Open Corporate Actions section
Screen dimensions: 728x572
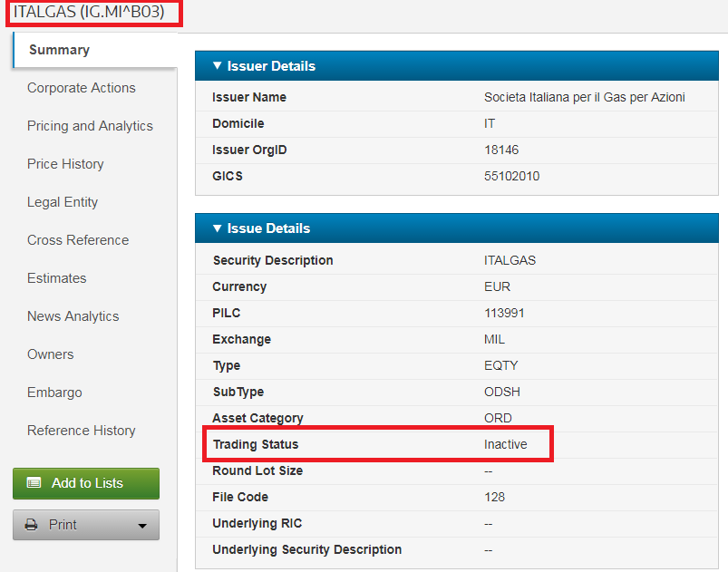click(82, 88)
